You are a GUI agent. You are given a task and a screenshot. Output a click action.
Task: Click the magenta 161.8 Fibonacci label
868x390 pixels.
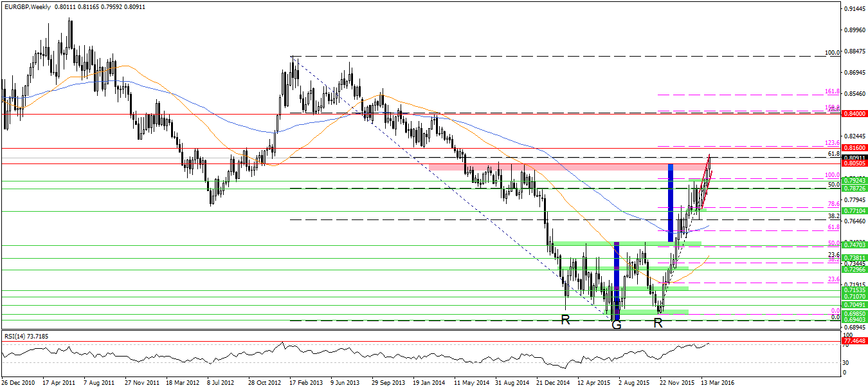click(832, 92)
